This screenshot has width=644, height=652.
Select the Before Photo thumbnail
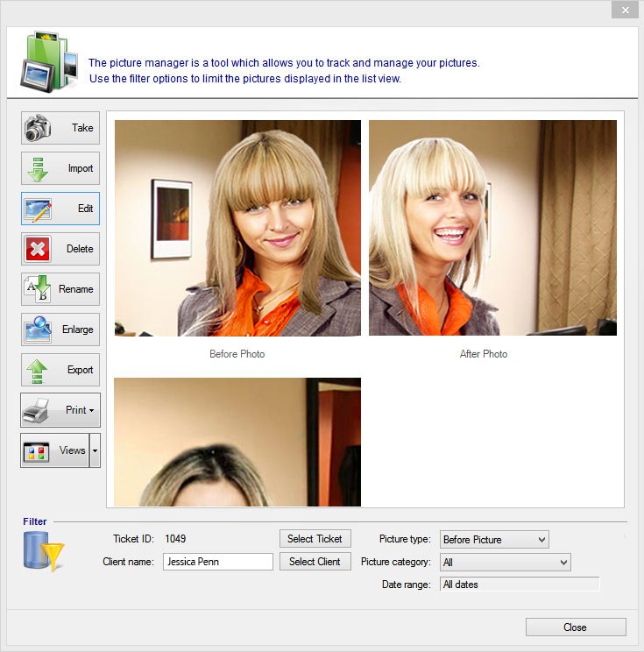click(237, 228)
